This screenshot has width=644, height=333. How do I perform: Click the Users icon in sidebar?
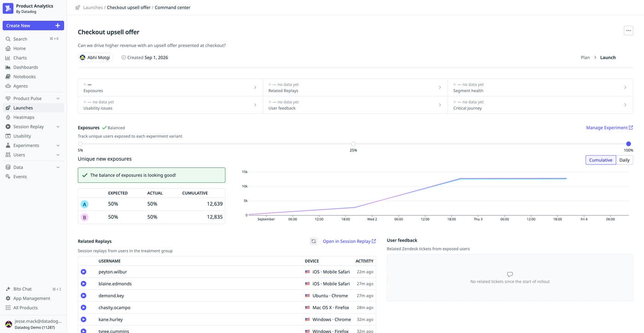8,155
